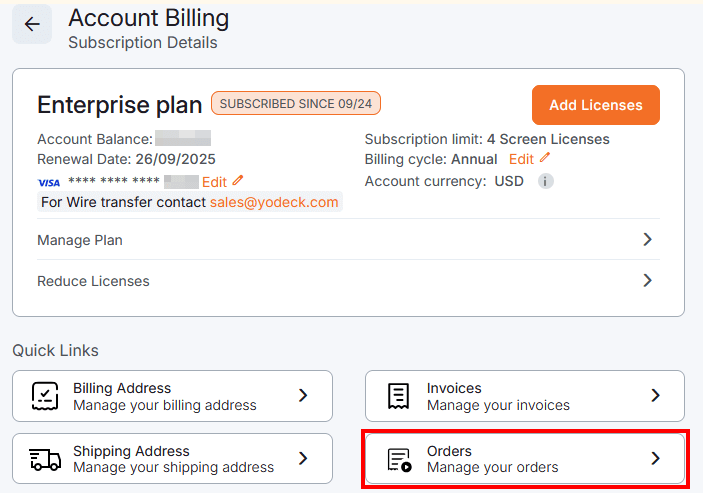Viewport: 703px width, 493px height.
Task: Open Invoices via its right chevron
Action: [656, 396]
